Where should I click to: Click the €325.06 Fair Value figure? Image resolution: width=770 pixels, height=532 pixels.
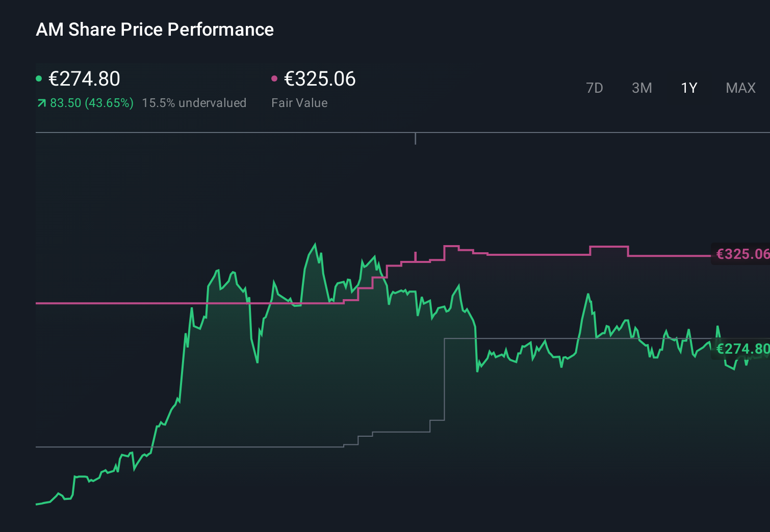tap(320, 79)
